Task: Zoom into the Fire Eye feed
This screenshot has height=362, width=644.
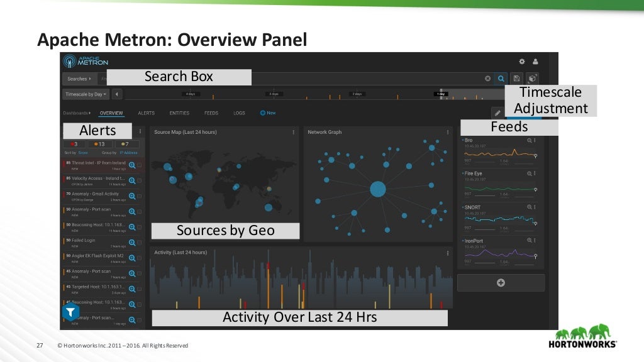Action: pyautogui.click(x=530, y=173)
